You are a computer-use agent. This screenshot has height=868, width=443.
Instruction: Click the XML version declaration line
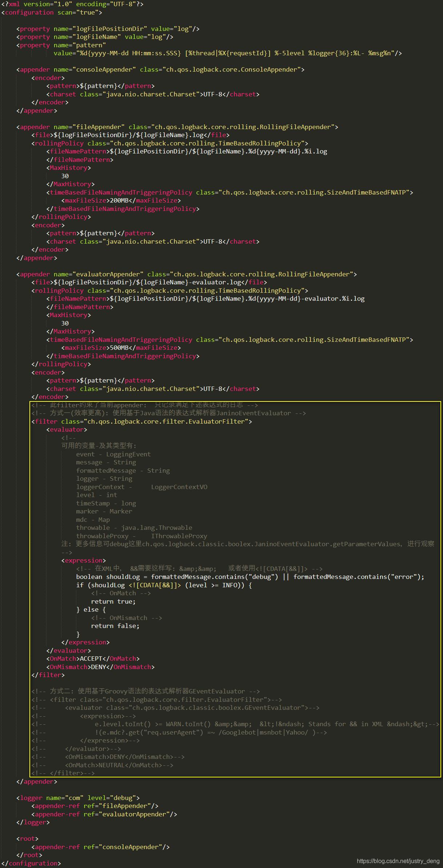[x=72, y=4]
